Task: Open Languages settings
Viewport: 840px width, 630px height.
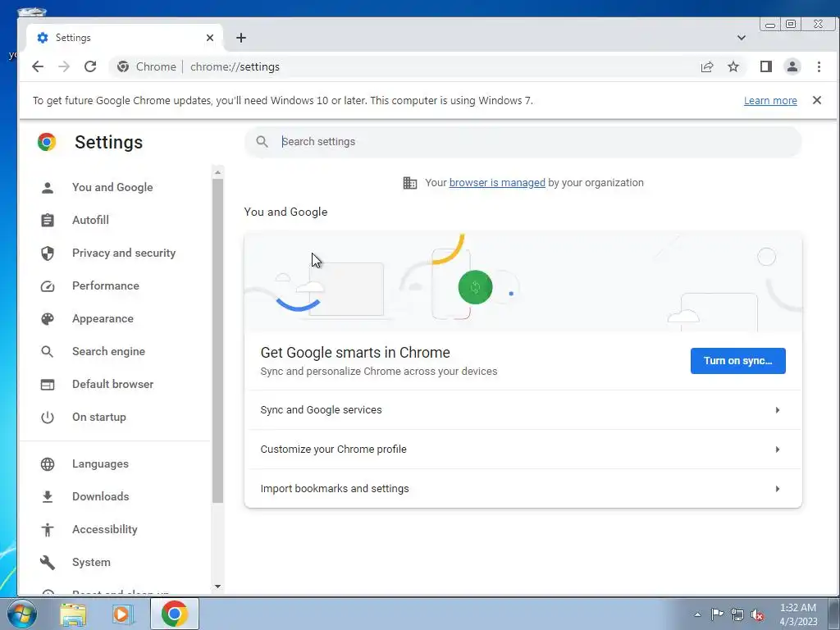Action: coord(100,463)
